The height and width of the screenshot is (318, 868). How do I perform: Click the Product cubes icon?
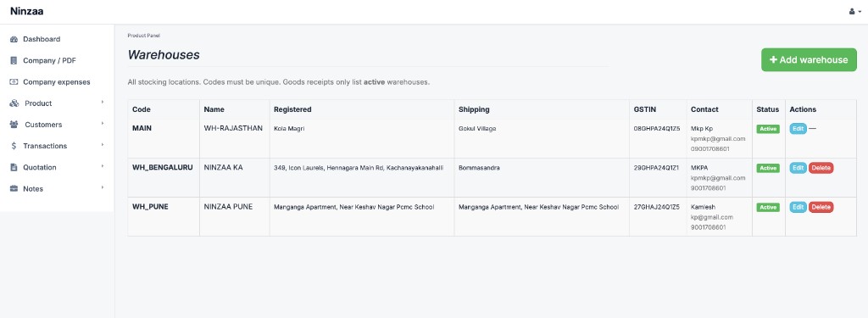[14, 103]
